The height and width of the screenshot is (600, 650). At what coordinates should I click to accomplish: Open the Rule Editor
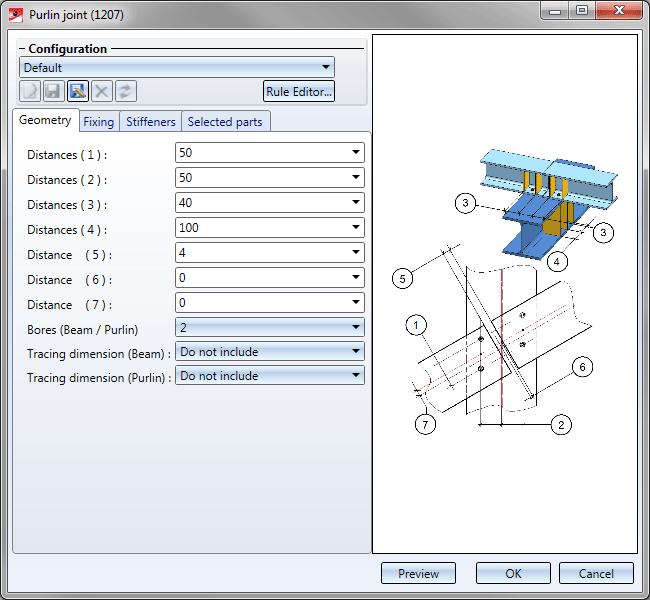(x=298, y=91)
